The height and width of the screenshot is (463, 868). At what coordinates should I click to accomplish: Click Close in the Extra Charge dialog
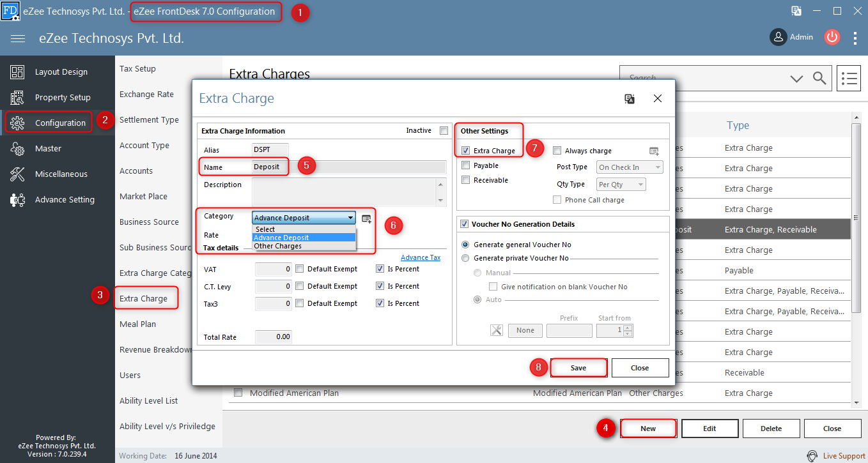(640, 368)
